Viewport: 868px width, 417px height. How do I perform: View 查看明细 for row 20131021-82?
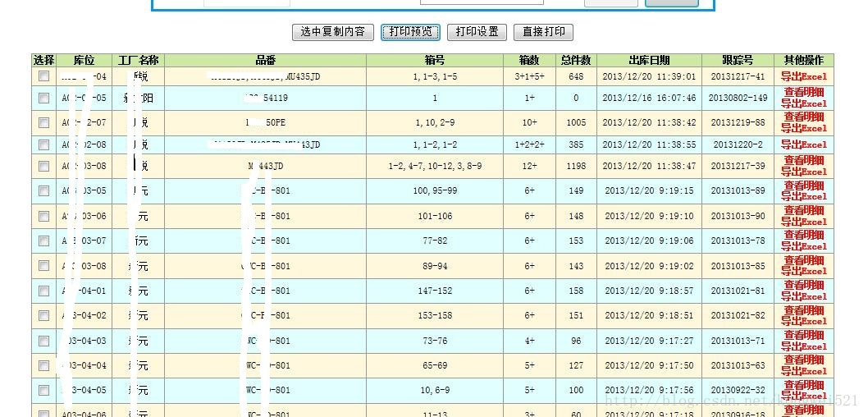(804, 310)
